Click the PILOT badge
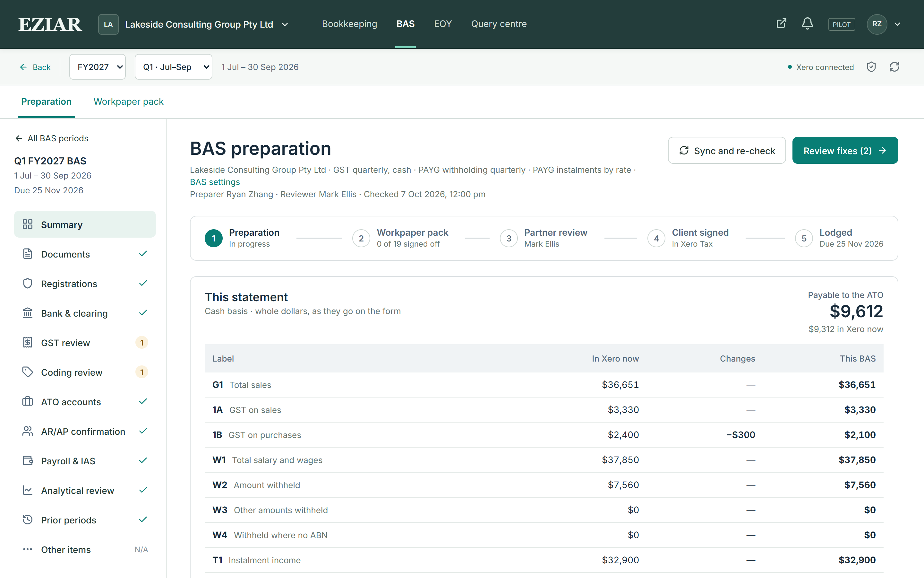This screenshot has height=578, width=924. coord(841,24)
